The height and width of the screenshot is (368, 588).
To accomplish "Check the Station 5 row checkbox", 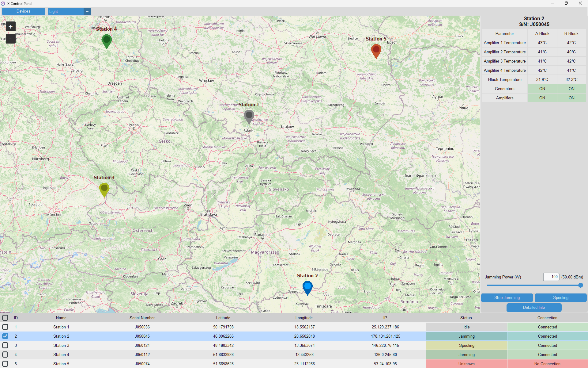I will tap(5, 364).
